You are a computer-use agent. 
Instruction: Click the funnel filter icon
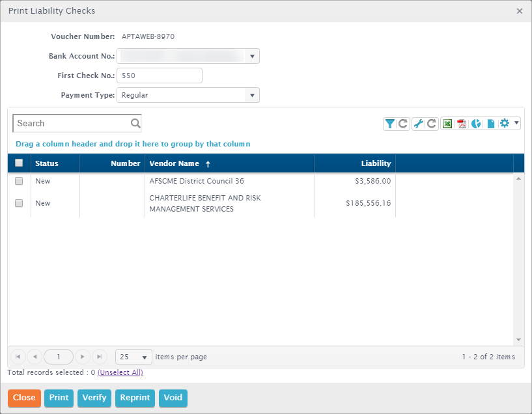pyautogui.click(x=389, y=124)
